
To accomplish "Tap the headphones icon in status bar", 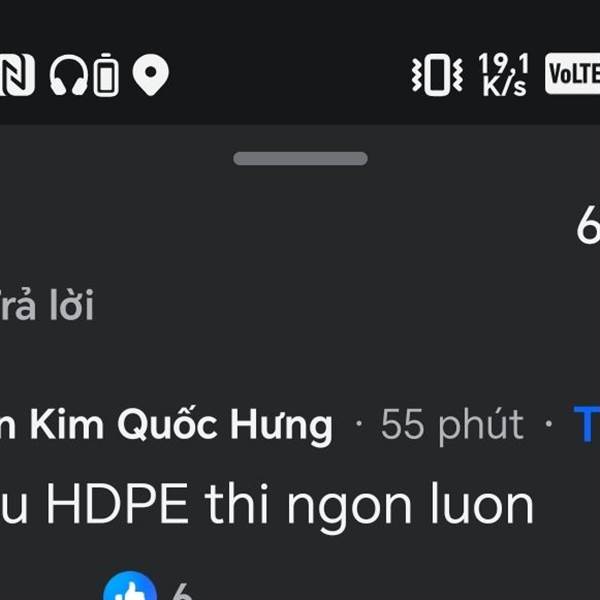I will point(68,74).
